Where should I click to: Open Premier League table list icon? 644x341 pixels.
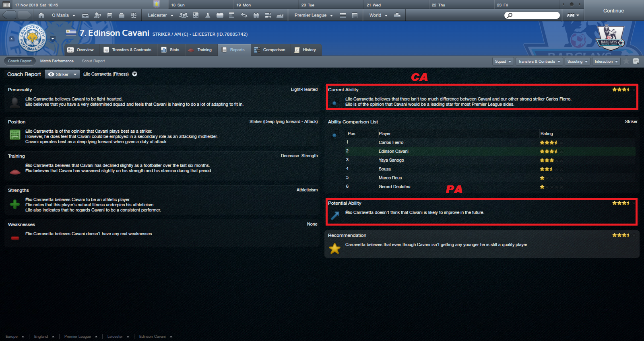click(343, 15)
